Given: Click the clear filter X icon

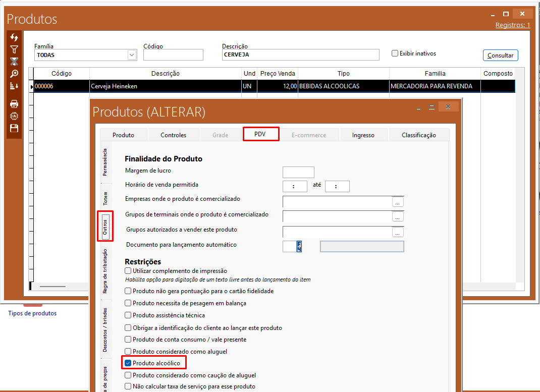Looking at the screenshot, I should coord(14,62).
